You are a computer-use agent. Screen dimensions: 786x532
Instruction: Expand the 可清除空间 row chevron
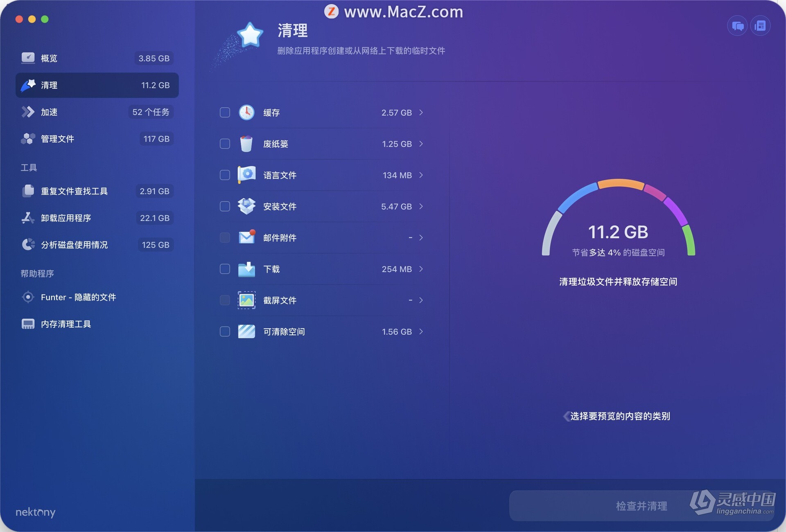point(421,331)
